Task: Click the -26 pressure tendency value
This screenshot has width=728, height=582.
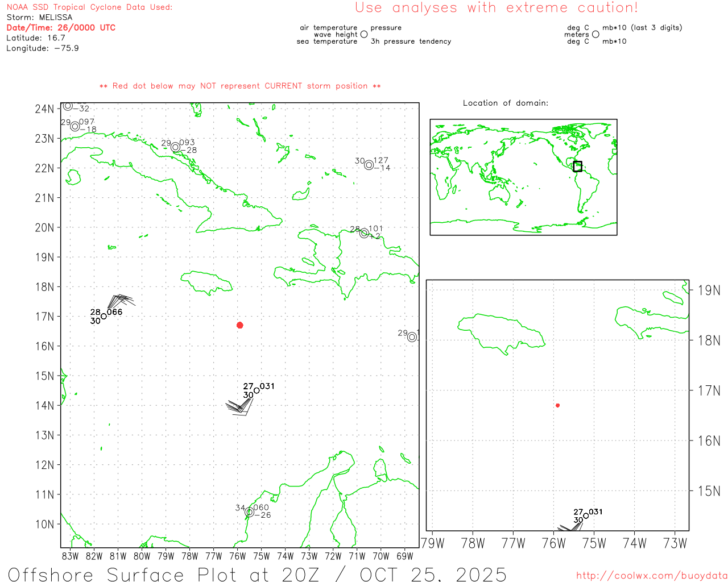Action: [262, 515]
